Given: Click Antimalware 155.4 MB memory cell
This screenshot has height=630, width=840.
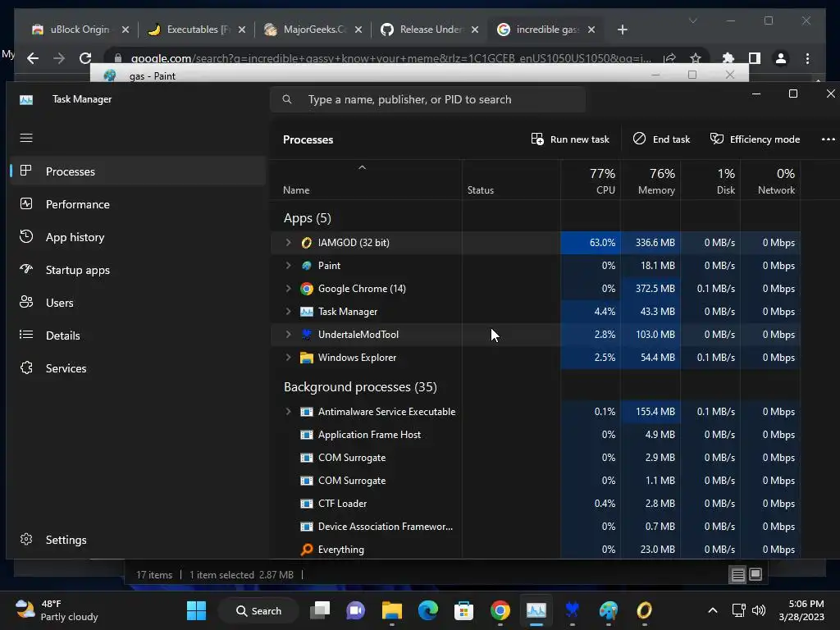Looking at the screenshot, I should (651, 412).
